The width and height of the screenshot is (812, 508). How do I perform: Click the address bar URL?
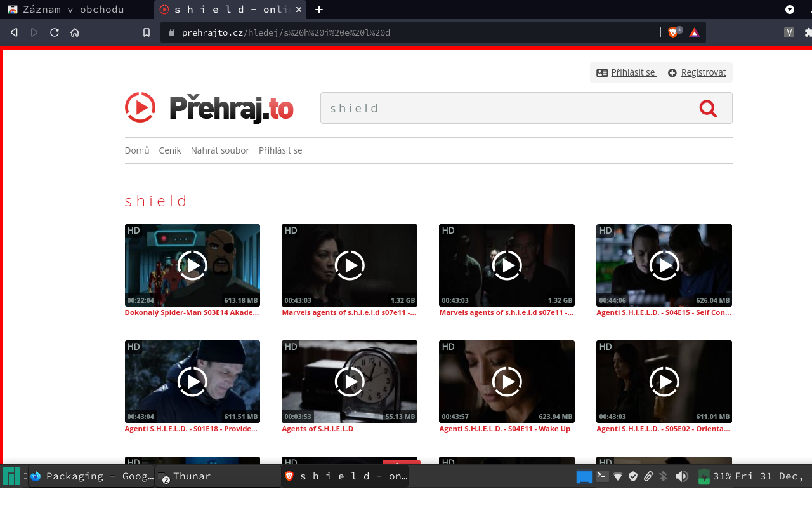(x=286, y=32)
